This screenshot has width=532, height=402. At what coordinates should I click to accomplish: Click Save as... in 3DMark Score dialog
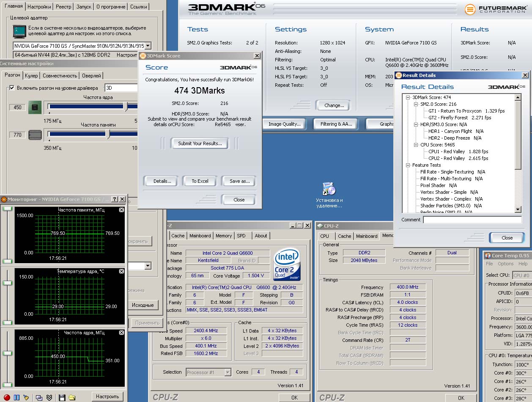click(x=240, y=181)
